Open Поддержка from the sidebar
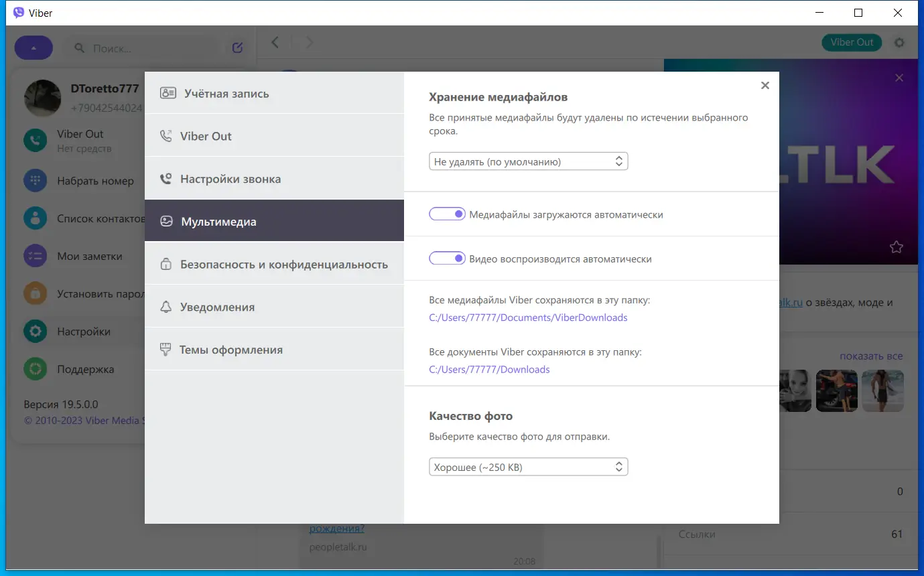 35,369
